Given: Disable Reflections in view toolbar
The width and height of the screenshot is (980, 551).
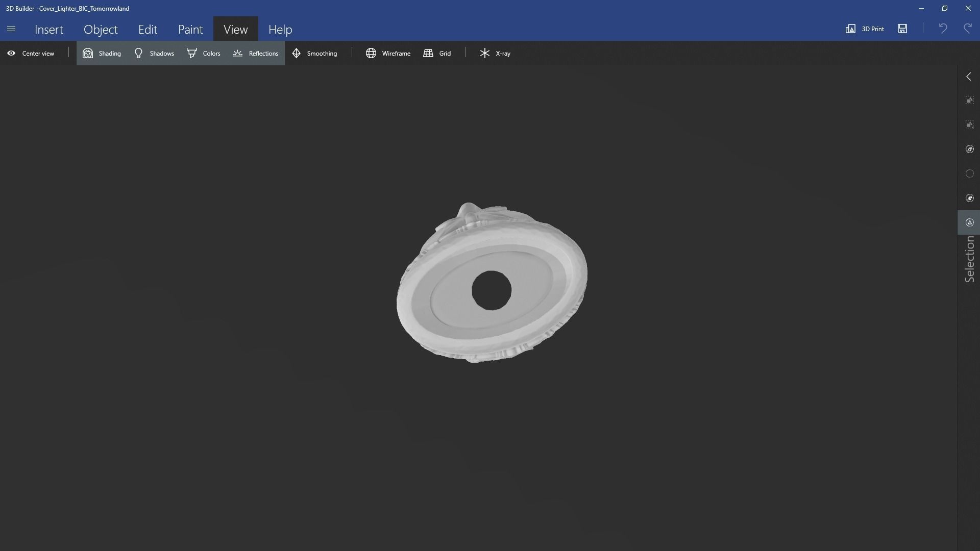Looking at the screenshot, I should point(255,53).
